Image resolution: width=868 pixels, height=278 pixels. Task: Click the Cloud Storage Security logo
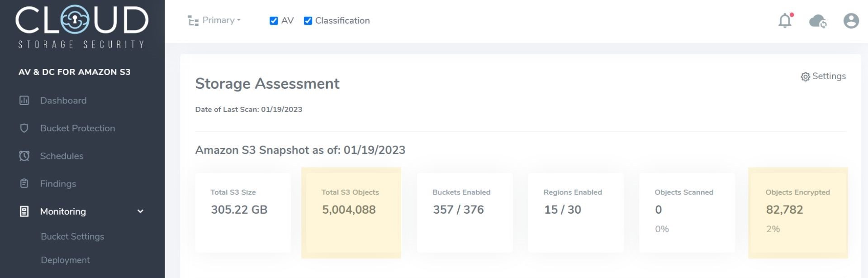[82, 27]
